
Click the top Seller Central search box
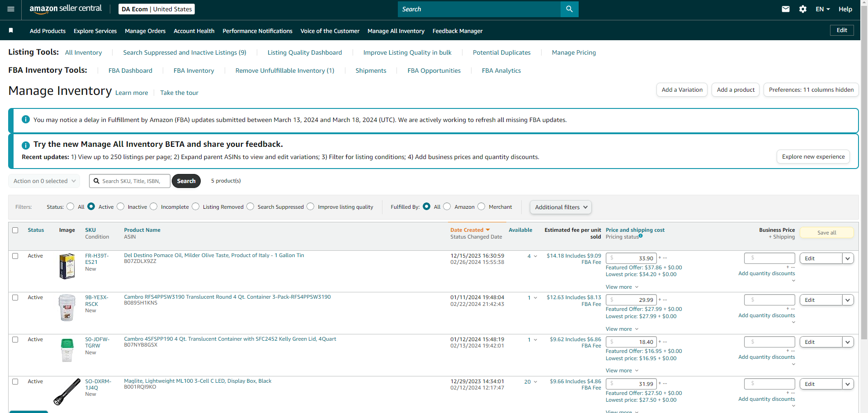(479, 9)
